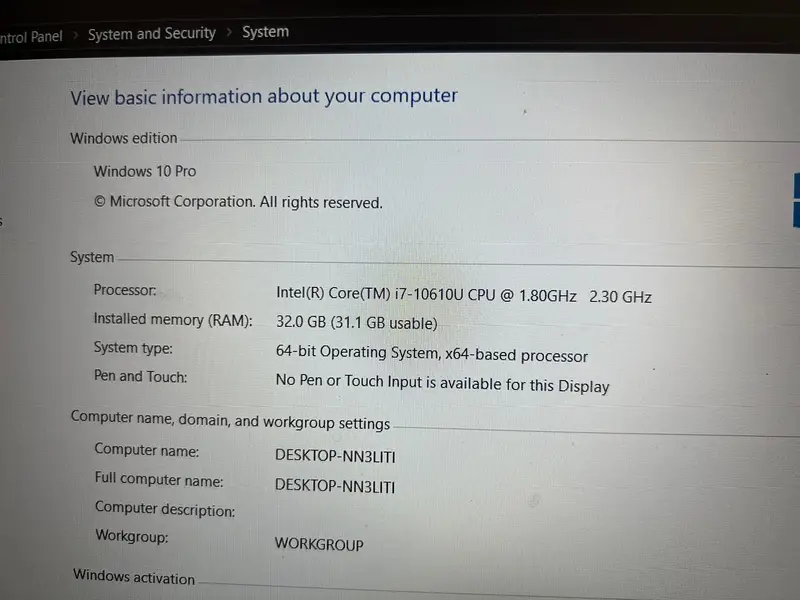The image size is (800, 600).
Task: Click the 'View basic information' heading
Action: (263, 97)
